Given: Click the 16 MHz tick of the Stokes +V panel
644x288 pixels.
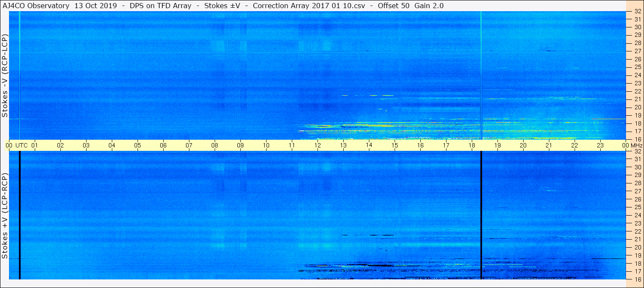Looking at the screenshot, I should pos(638,279).
